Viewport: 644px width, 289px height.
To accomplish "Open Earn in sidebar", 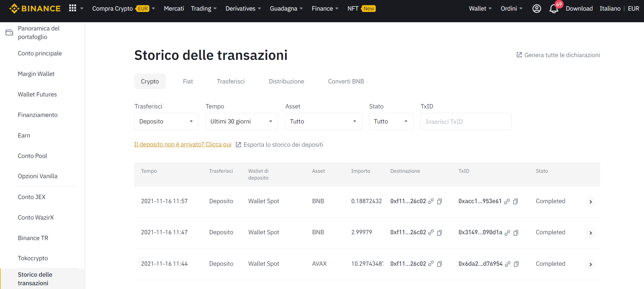I will click(x=24, y=135).
